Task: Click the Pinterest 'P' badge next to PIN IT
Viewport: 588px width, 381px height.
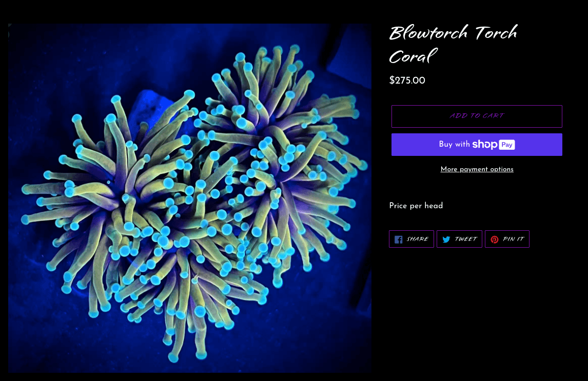Action: coord(495,239)
